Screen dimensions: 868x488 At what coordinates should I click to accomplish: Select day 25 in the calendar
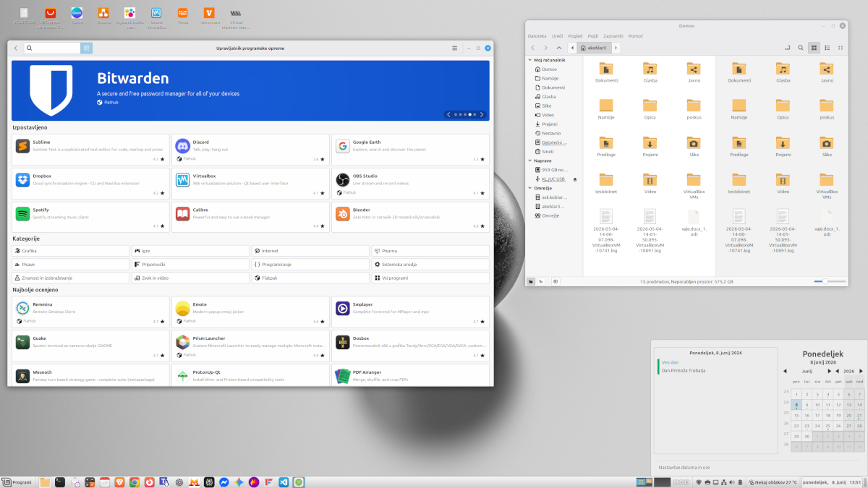pos(827,426)
